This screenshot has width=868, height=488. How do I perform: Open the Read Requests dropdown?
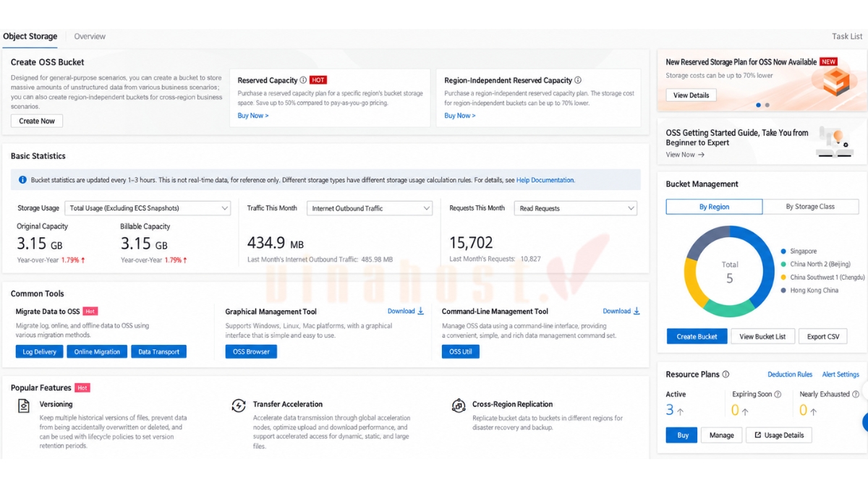[x=576, y=208]
